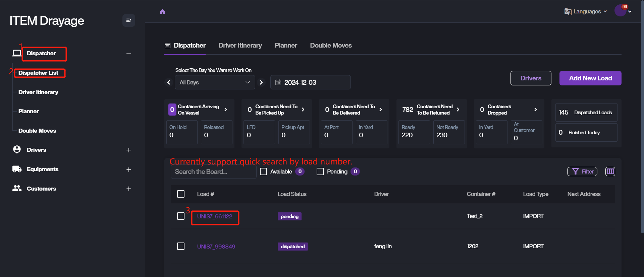The height and width of the screenshot is (277, 644).
Task: Open the Languages dropdown
Action: (x=586, y=12)
